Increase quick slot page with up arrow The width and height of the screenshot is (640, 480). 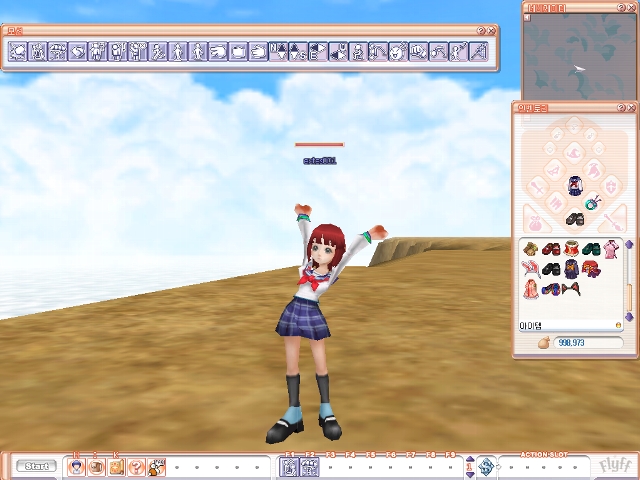(469, 460)
